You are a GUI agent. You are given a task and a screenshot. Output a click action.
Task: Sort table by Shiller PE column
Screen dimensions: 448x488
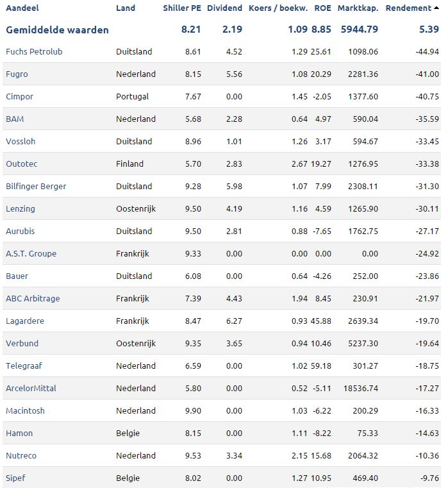tap(182, 8)
